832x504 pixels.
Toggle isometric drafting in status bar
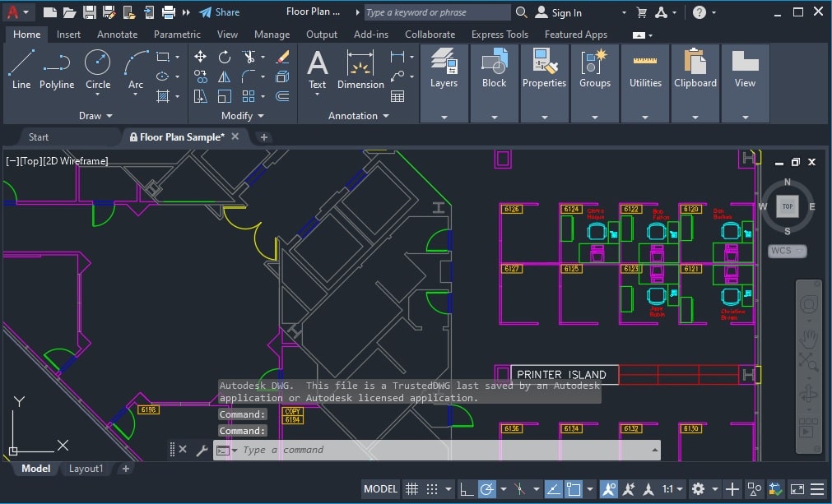point(520,488)
